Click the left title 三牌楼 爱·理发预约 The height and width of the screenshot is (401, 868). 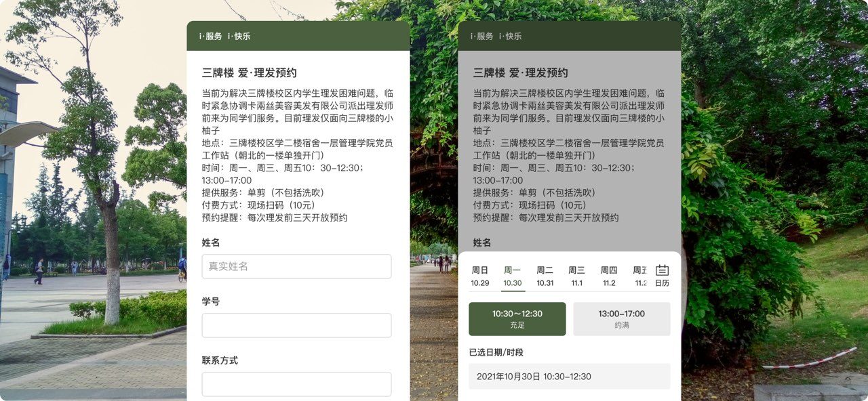pos(249,73)
